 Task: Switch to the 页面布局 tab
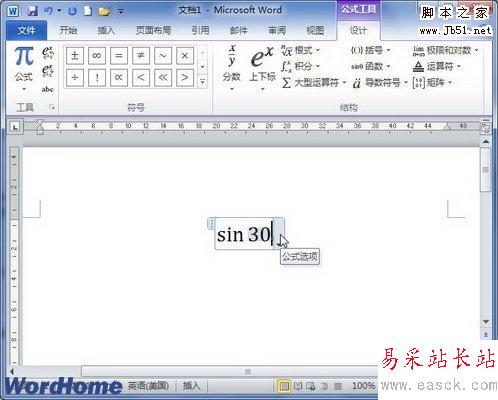(153, 31)
